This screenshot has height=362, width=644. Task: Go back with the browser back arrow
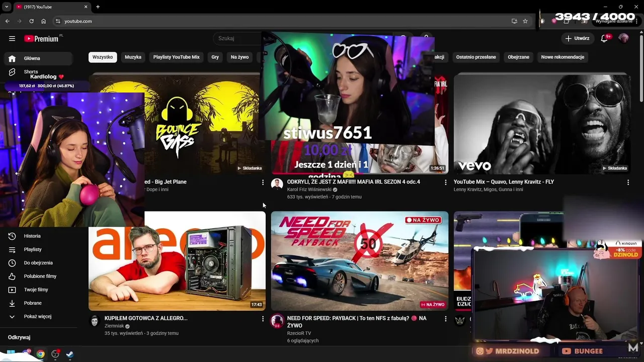click(x=7, y=21)
